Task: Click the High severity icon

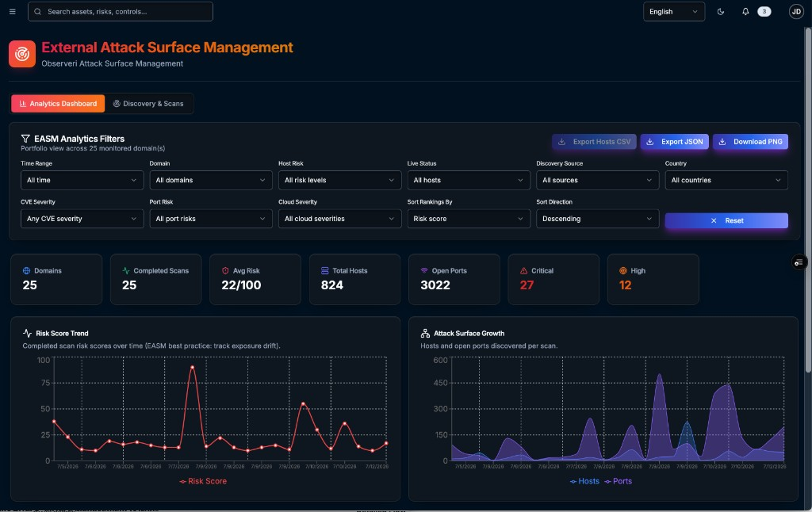Action: [623, 271]
